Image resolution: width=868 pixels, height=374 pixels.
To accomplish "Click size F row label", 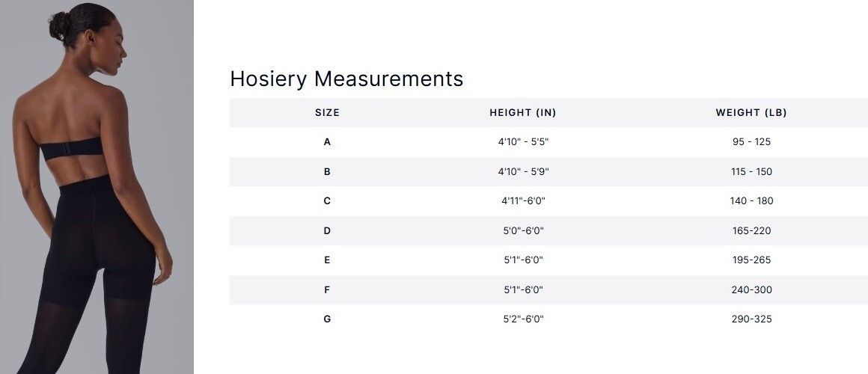I will pos(327,290).
